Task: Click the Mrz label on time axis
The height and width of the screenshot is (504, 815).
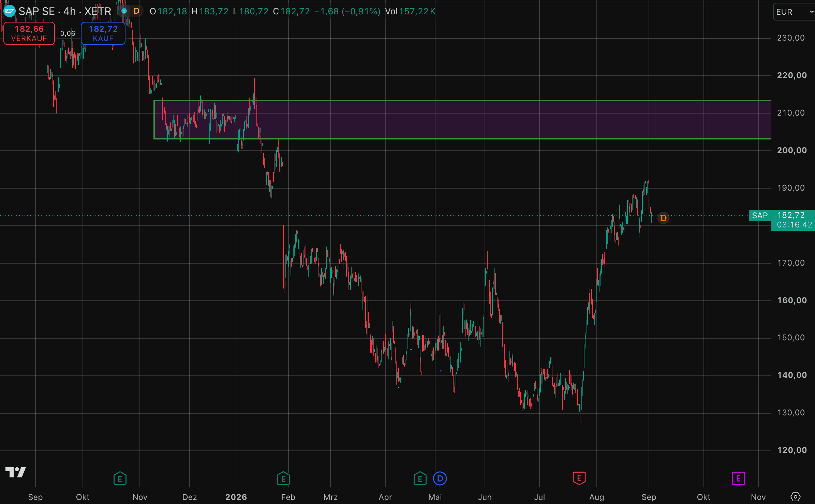Action: click(x=330, y=497)
